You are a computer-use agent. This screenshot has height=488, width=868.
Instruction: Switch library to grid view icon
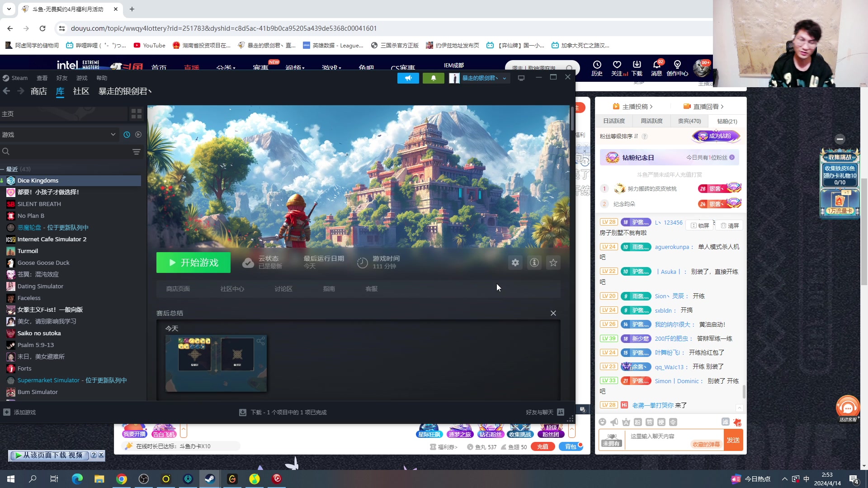pyautogui.click(x=136, y=114)
